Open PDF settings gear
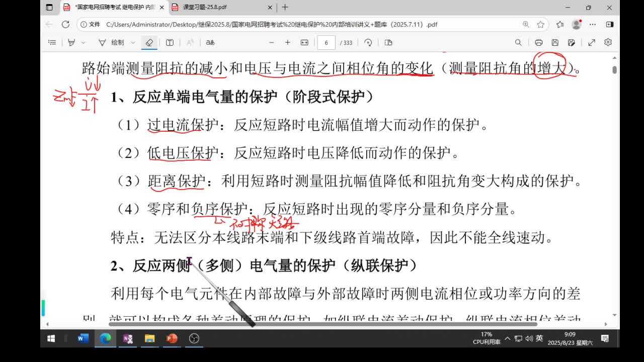The image size is (644, 362). [608, 43]
